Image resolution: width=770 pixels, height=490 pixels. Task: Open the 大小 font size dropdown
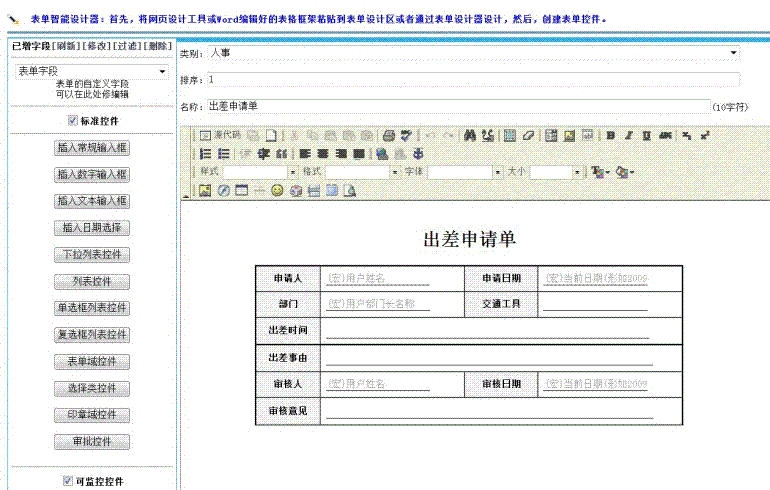point(556,172)
